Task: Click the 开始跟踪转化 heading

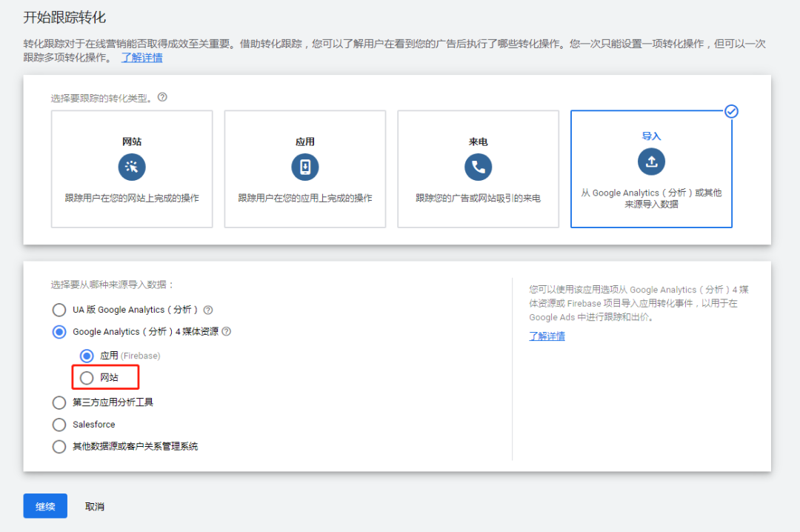Action: 64,17
